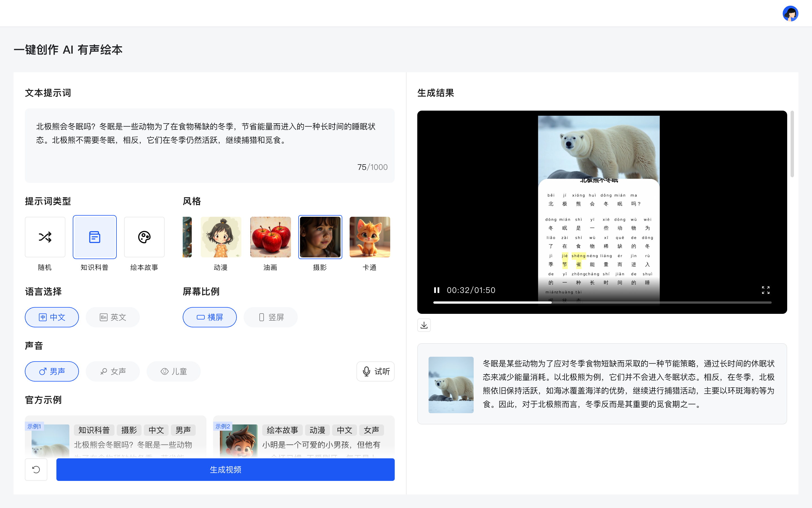Click the results panel vertical scrollbar

pos(792,144)
